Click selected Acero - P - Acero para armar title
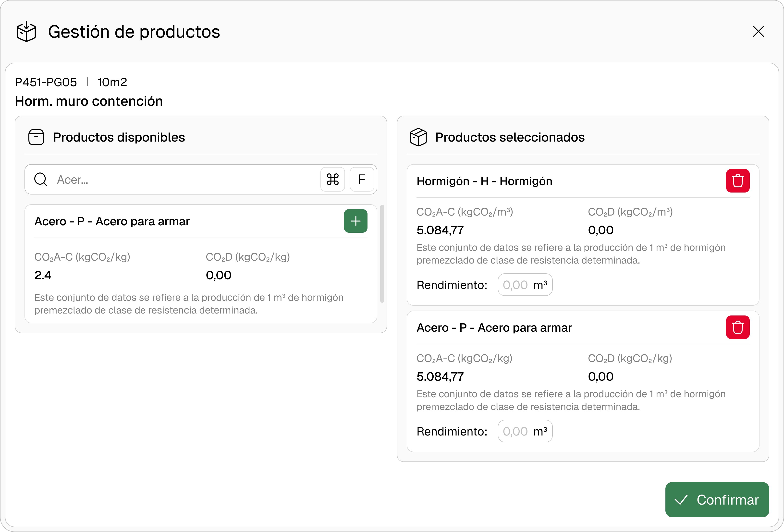 494,327
